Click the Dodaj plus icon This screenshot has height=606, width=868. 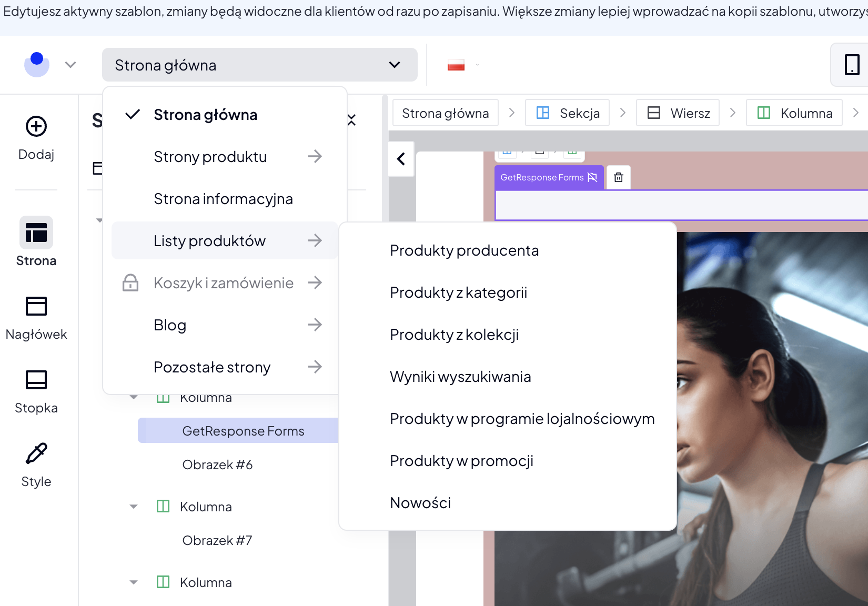pyautogui.click(x=36, y=127)
